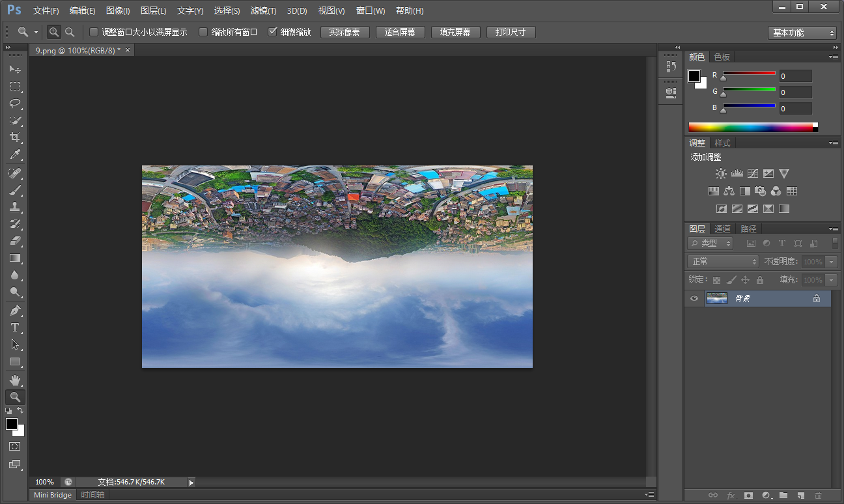Select the Lasso tool
Viewport: 844px width, 504px height.
click(x=15, y=103)
